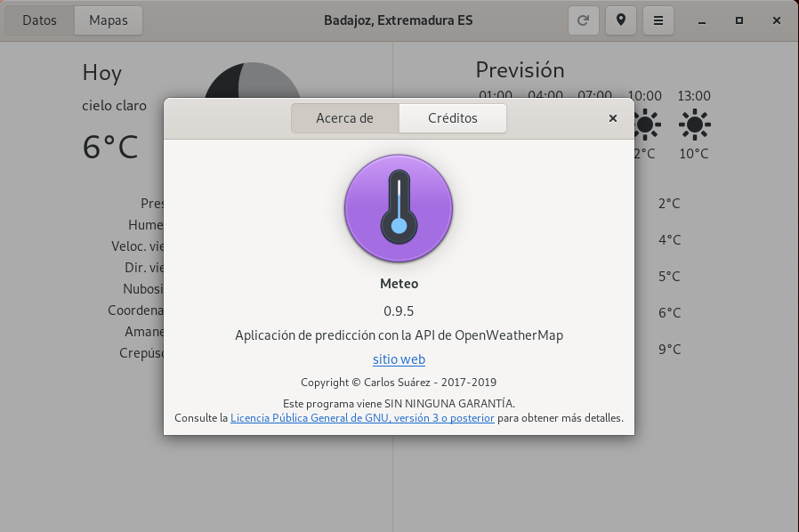This screenshot has height=532, width=799.
Task: Click the 5°C forecast value
Action: (x=669, y=276)
